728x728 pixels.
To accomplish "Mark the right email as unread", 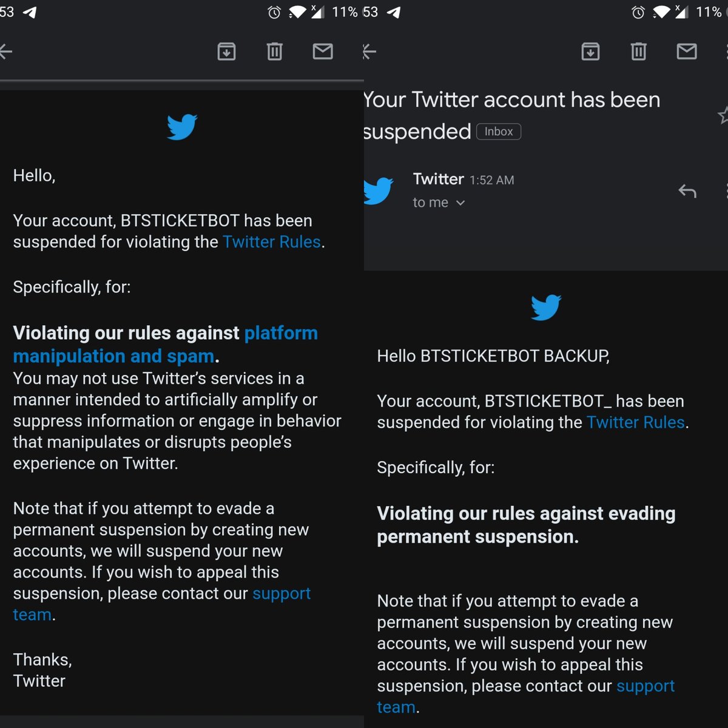I will click(x=687, y=52).
